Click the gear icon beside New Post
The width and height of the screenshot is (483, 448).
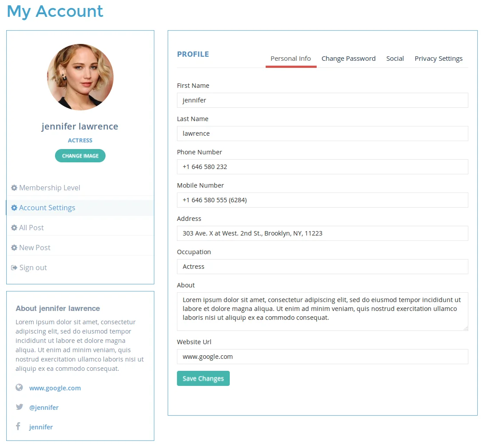click(14, 248)
